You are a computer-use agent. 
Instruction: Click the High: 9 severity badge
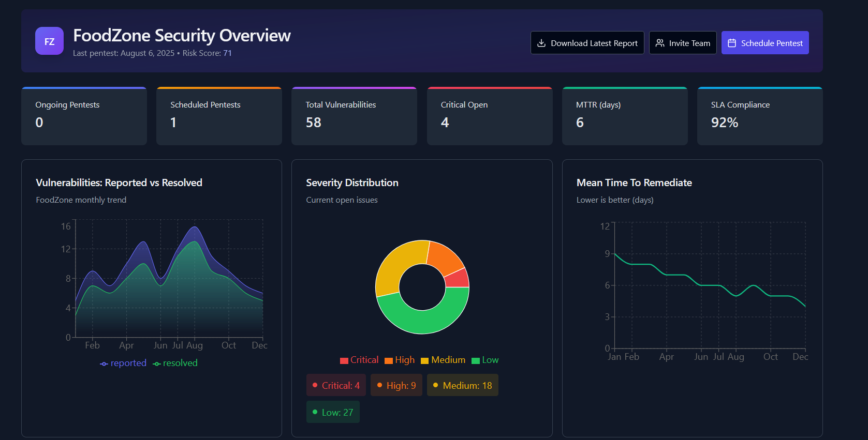(x=396, y=385)
